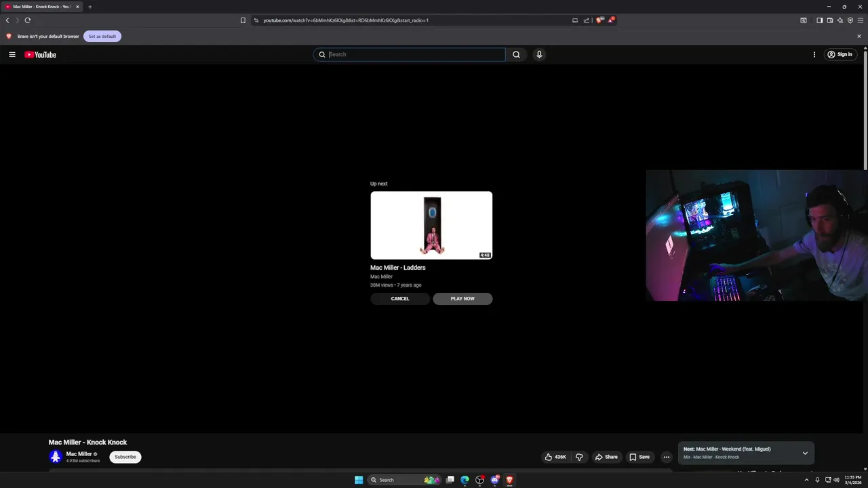Click the Mac Miller - Ladders title
The height and width of the screenshot is (488, 868).
tap(398, 268)
